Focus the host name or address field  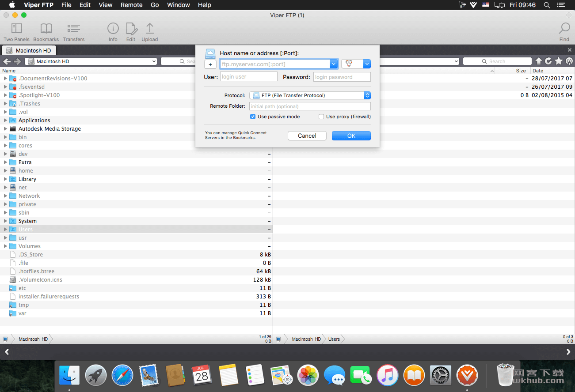coord(275,64)
